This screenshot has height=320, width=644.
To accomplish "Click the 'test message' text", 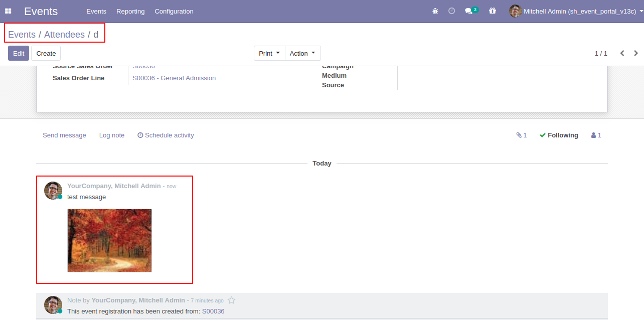I will (x=86, y=197).
